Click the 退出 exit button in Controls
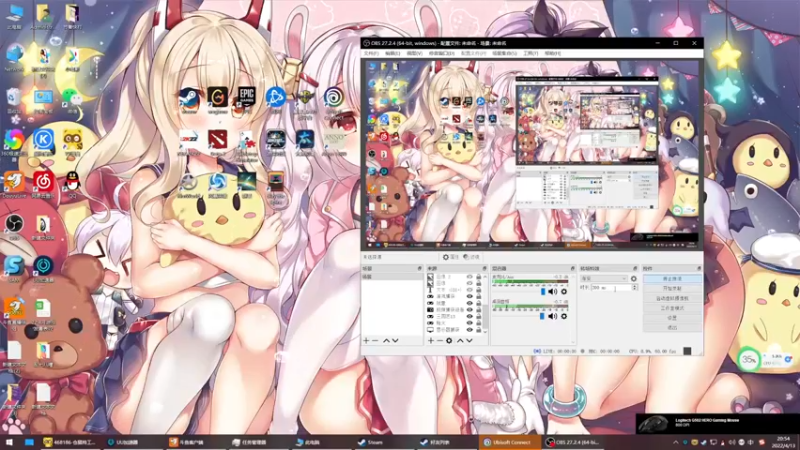Screen dimensions: 800x450 [x=672, y=328]
